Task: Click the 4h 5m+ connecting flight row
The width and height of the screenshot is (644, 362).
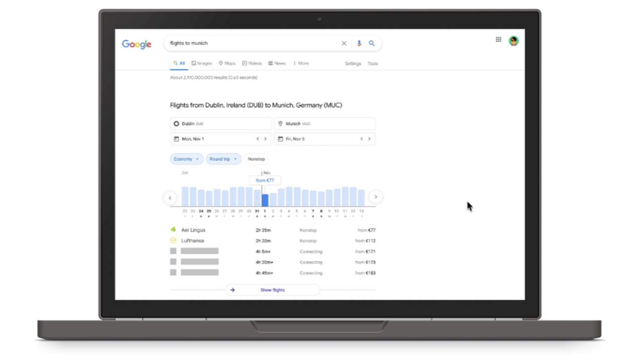Action: (273, 251)
